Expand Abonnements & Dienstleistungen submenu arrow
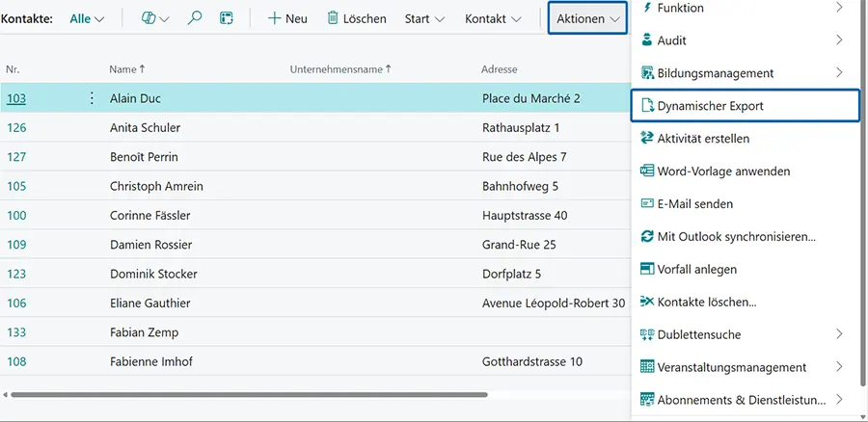868x422 pixels. (839, 399)
